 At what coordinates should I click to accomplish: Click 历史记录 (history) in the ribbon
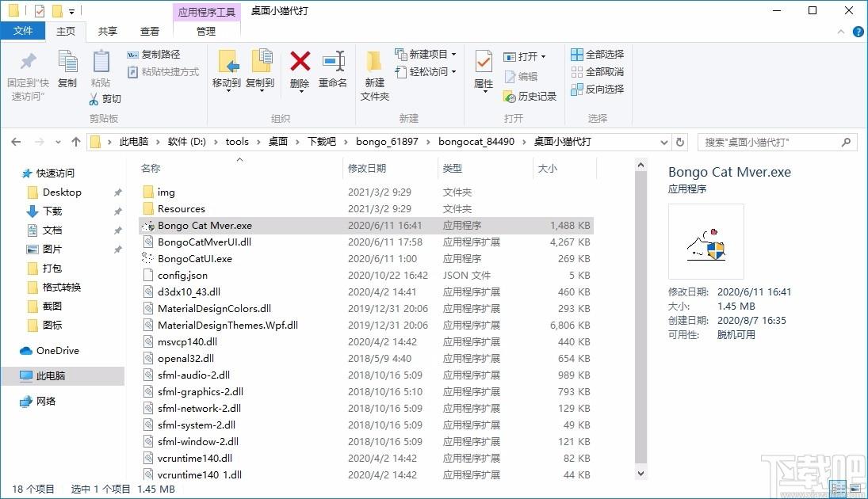click(x=530, y=97)
